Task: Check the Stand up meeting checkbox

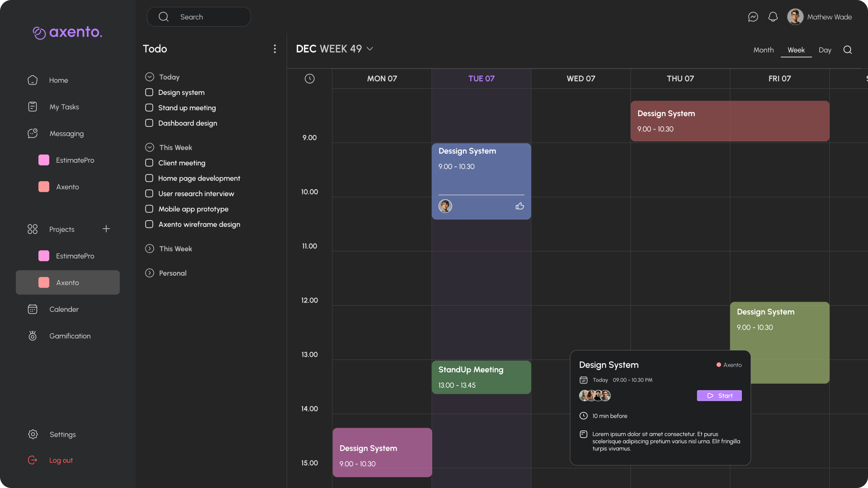Action: [149, 108]
